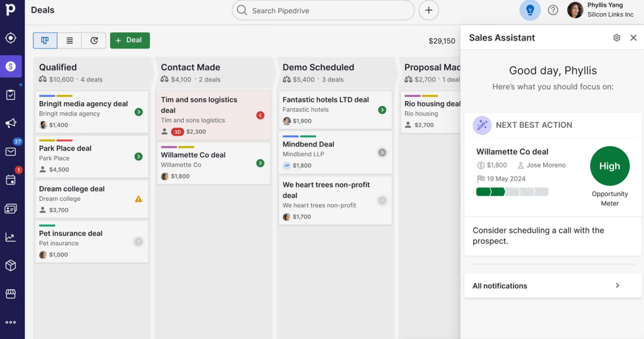Image resolution: width=644 pixels, height=339 pixels.
Task: Select the Proposal Made stage header
Action: [430, 73]
